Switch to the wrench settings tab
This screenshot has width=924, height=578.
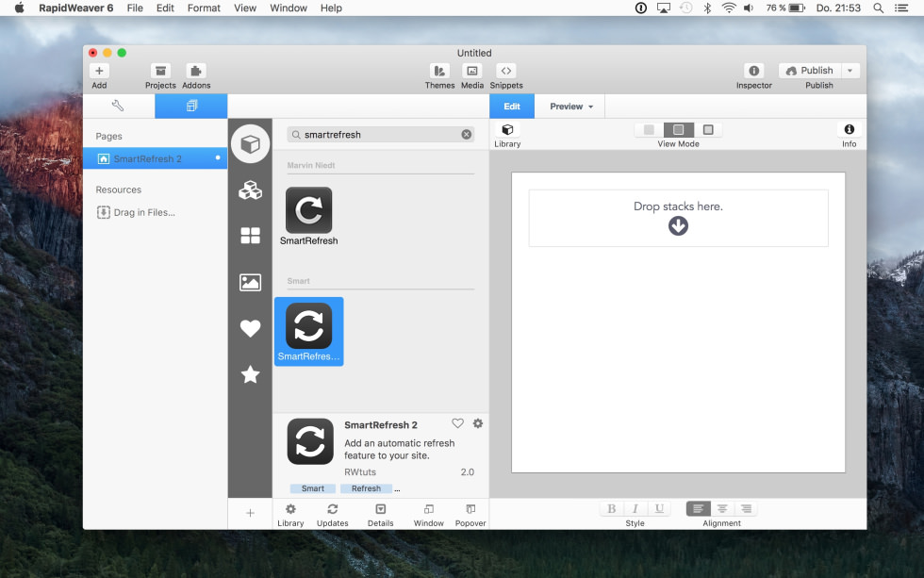[x=118, y=106]
